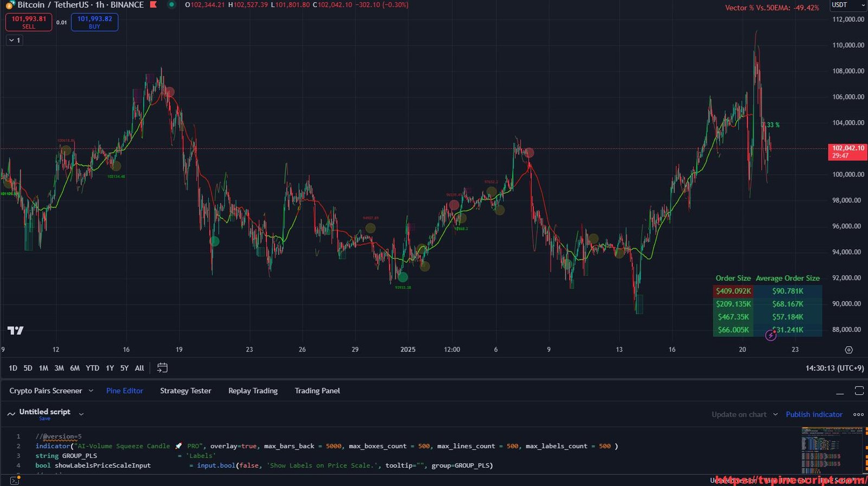Click the purple lightning bolt icon

pos(770,335)
